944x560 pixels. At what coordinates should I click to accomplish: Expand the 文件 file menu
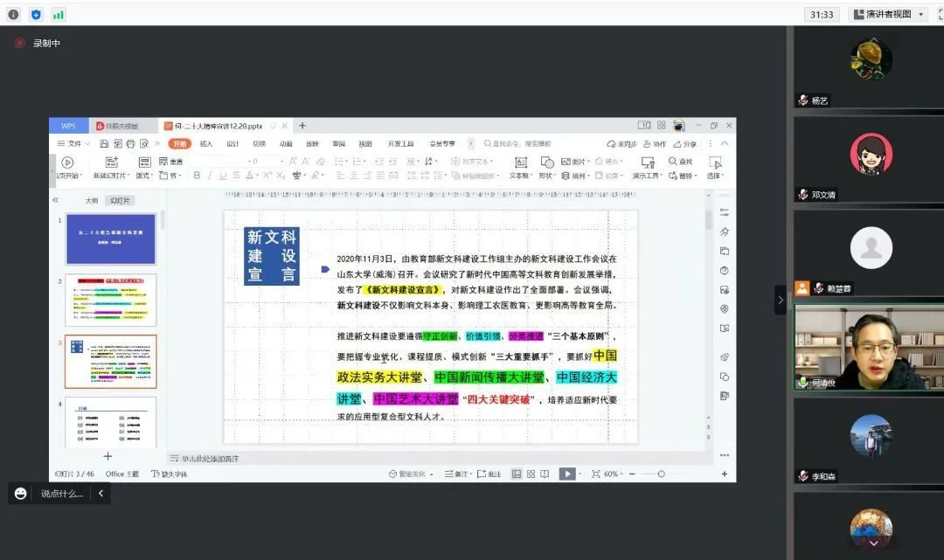(74, 143)
